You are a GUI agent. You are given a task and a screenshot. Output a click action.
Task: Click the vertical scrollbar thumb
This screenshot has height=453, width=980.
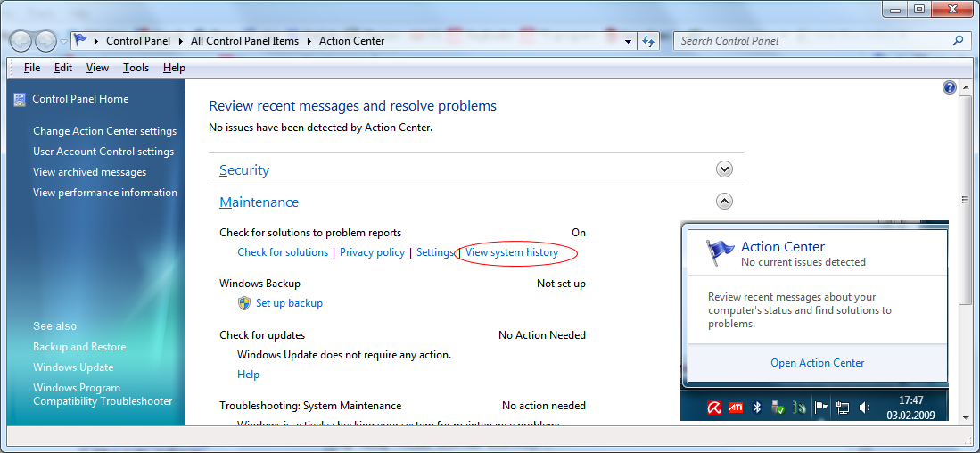[x=965, y=200]
